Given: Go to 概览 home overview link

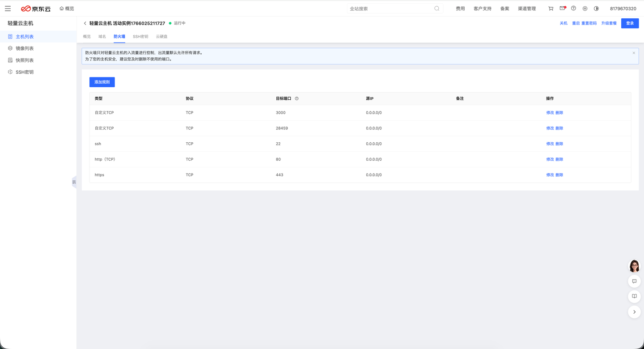Looking at the screenshot, I should (x=67, y=9).
